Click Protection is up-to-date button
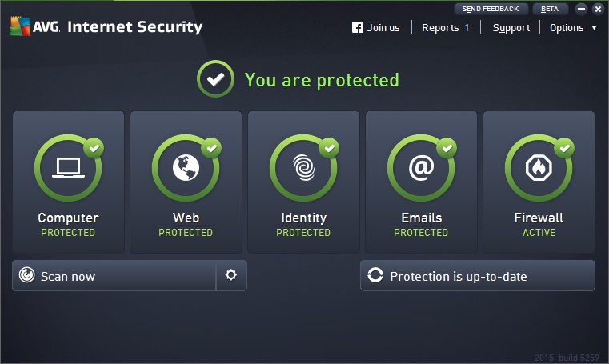This screenshot has width=609, height=364. point(477,276)
